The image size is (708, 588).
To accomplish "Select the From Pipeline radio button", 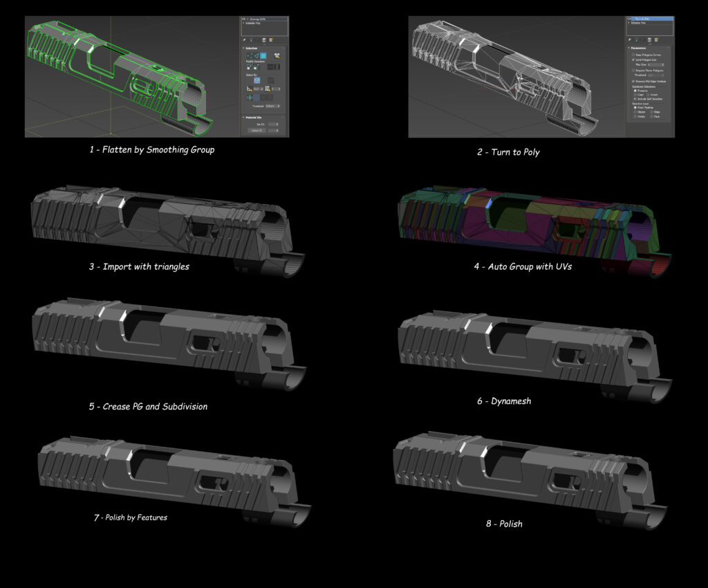I will (x=635, y=107).
